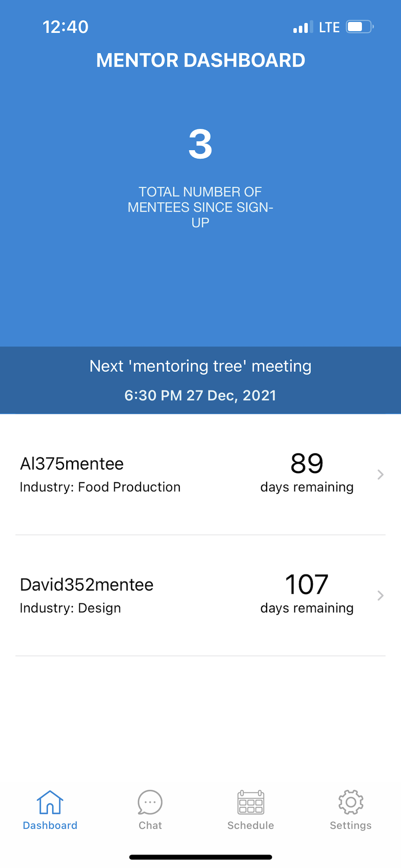This screenshot has height=868, width=401.
Task: Tap the battery icon in status bar
Action: (x=360, y=27)
